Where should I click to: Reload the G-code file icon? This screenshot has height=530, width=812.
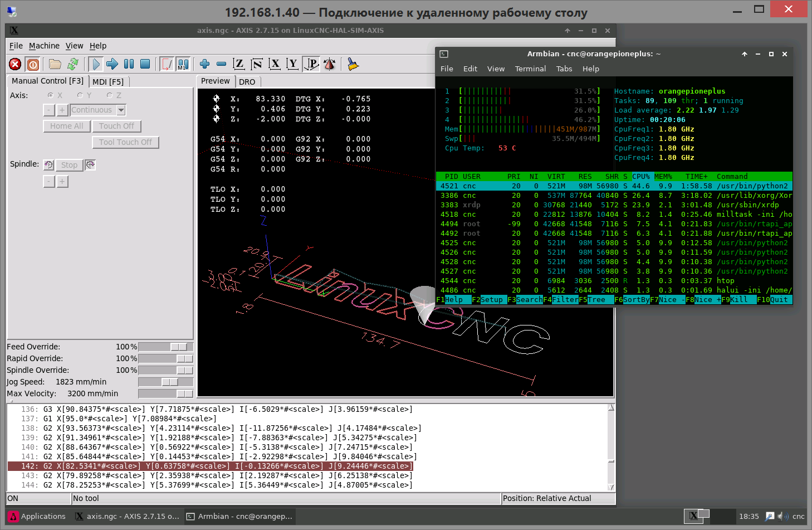click(x=72, y=64)
